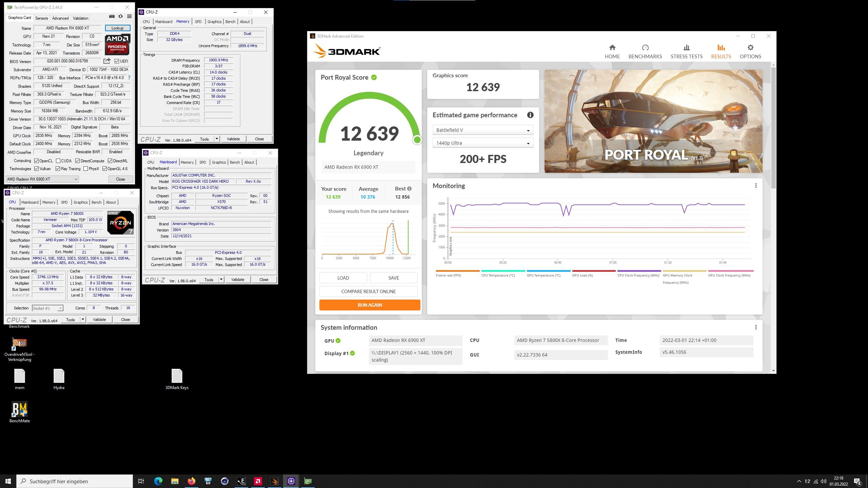Open the GPU selection dropdown in GPU-Z
The image size is (868, 488).
42,179
